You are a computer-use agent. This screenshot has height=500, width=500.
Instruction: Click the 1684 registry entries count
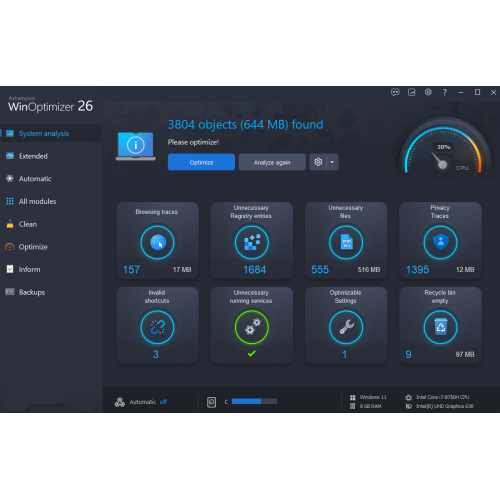tap(254, 269)
